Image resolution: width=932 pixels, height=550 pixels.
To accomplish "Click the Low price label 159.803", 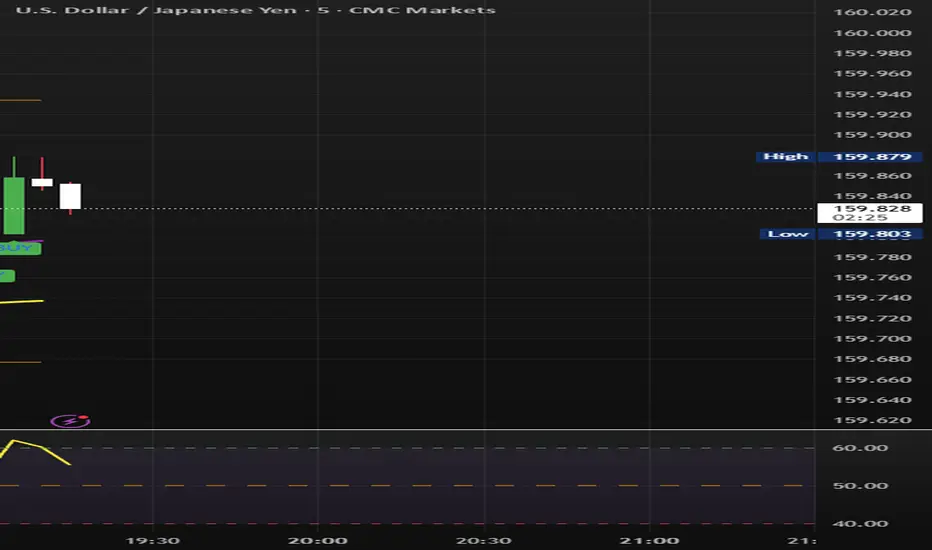I will (x=870, y=234).
